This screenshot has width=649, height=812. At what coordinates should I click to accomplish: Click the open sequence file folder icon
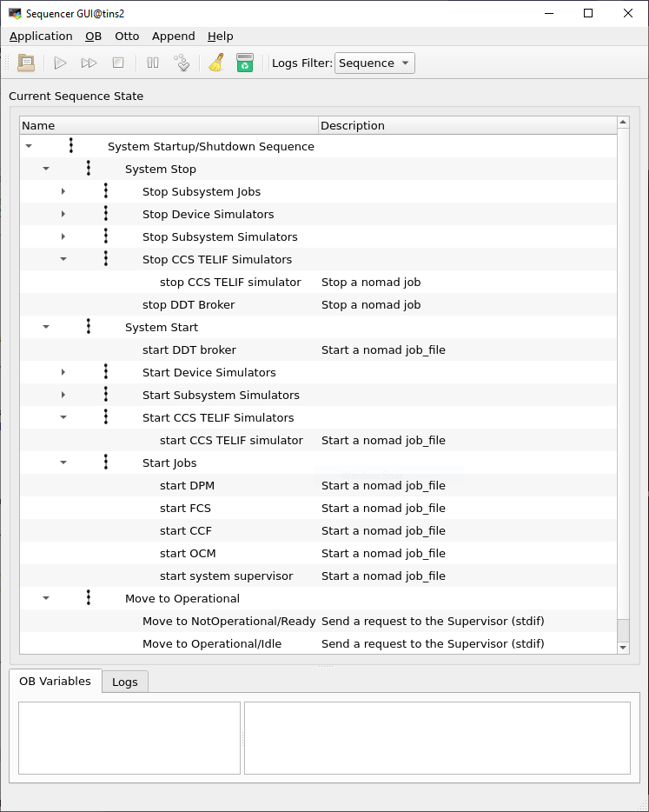(26, 63)
